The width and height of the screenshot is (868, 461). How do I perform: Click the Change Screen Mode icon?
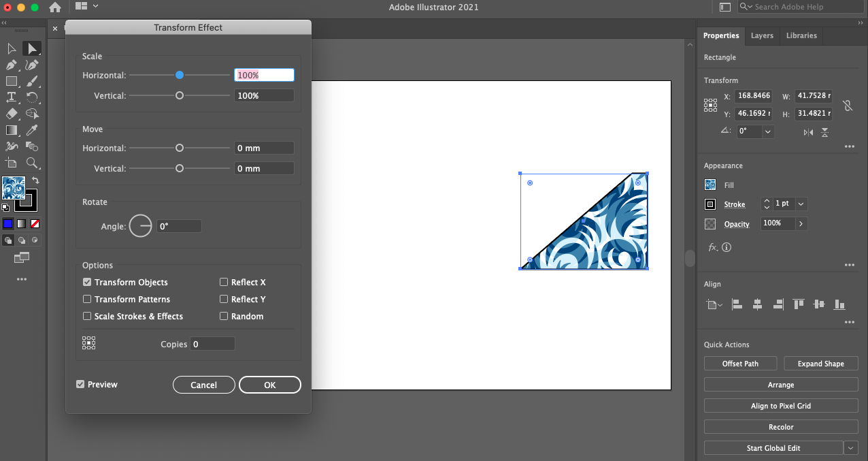coord(22,257)
